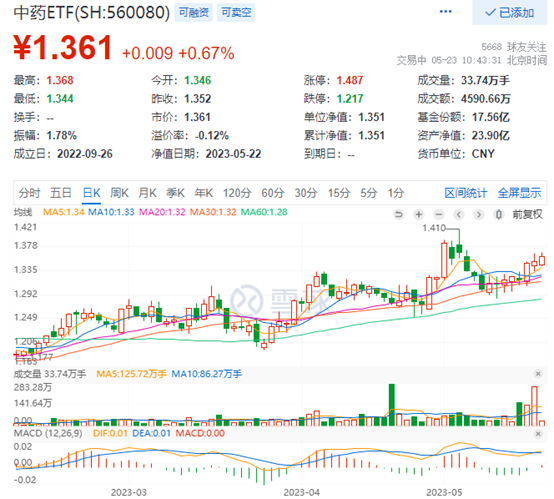Click the 2023-04 date axis label
Image resolution: width=554 pixels, height=499 pixels.
[302, 492]
